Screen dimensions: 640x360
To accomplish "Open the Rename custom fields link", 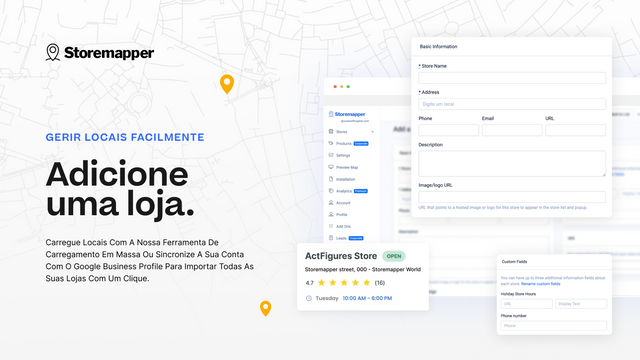I will coord(540,284).
